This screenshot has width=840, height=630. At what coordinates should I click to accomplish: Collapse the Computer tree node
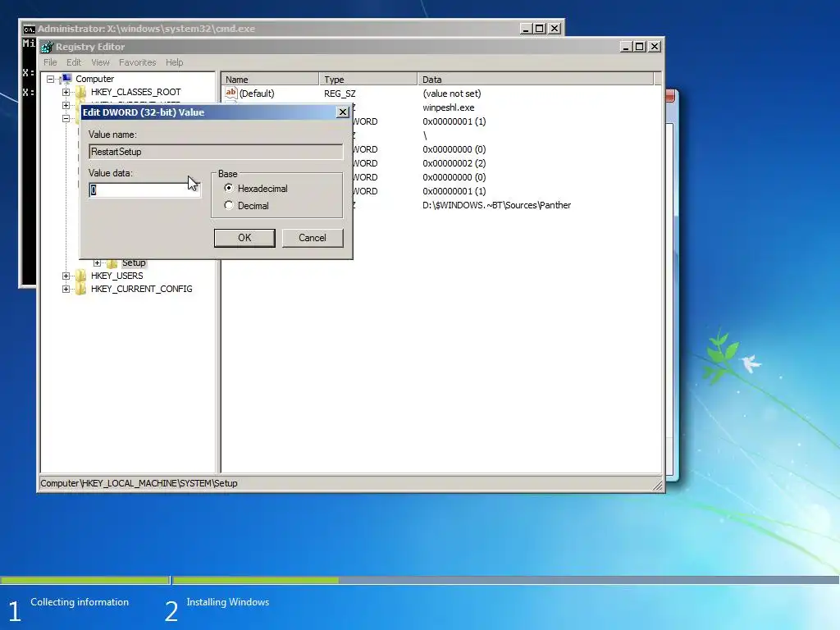[x=50, y=80]
